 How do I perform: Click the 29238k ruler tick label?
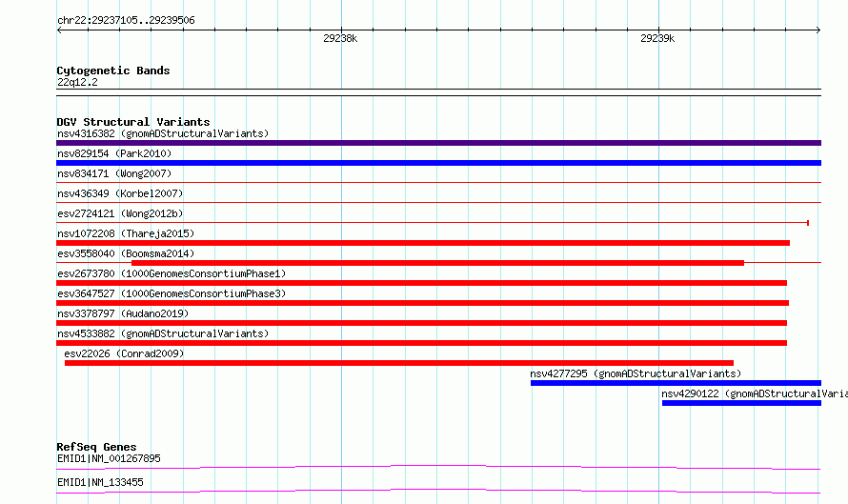coord(340,38)
